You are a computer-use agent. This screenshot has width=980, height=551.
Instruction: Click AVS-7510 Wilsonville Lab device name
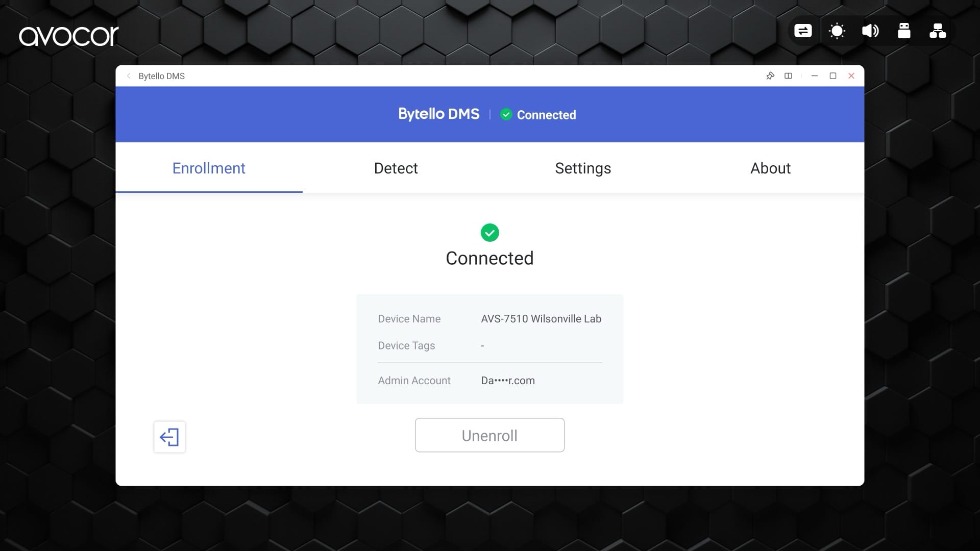point(541,319)
